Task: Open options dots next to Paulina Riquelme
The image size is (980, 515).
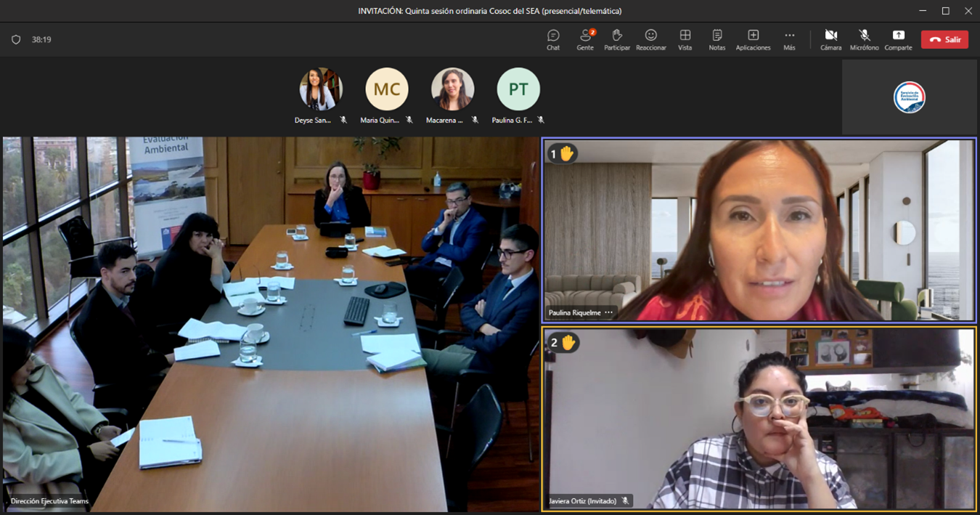Action: tap(608, 313)
